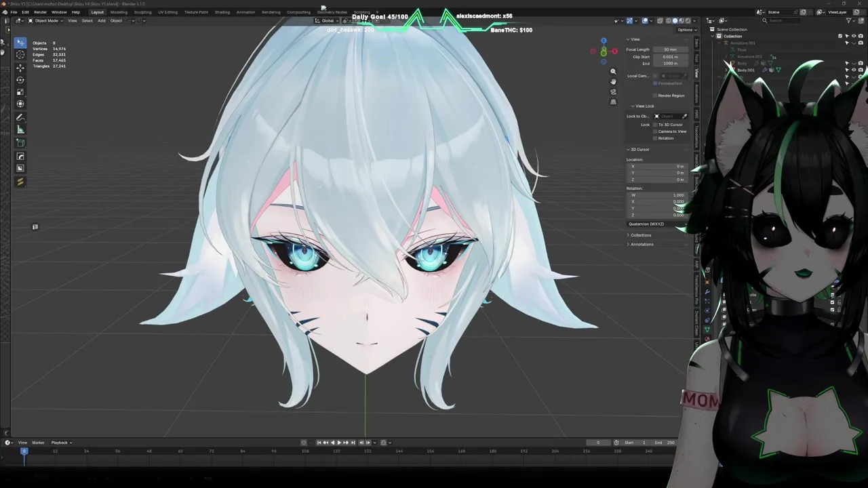Enable Render Region checkbox
Screen dimensions: 868x488
pos(655,96)
